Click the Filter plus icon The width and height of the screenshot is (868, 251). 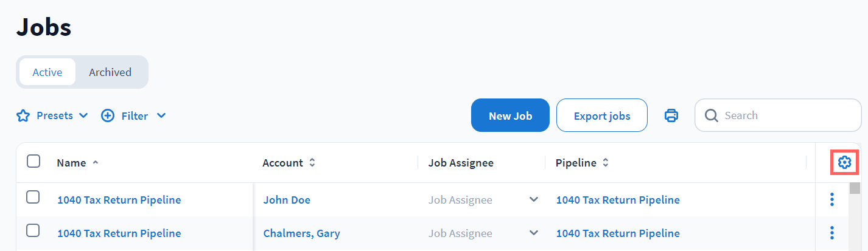click(x=108, y=115)
